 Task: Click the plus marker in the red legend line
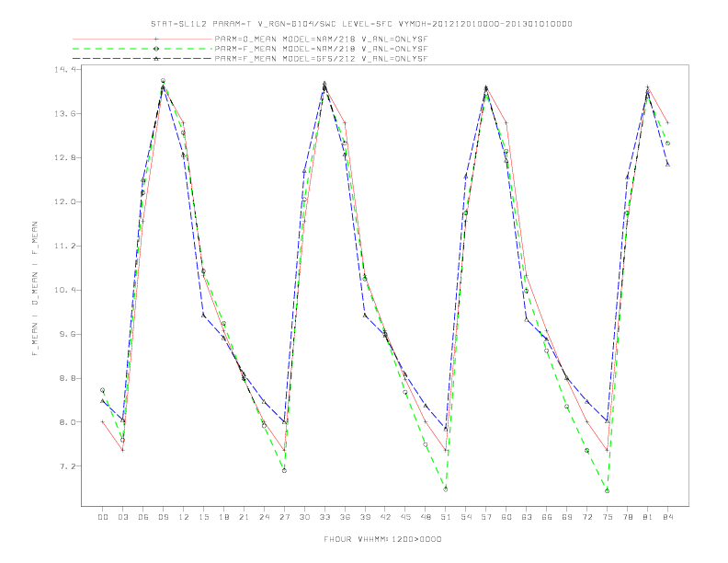(x=156, y=39)
